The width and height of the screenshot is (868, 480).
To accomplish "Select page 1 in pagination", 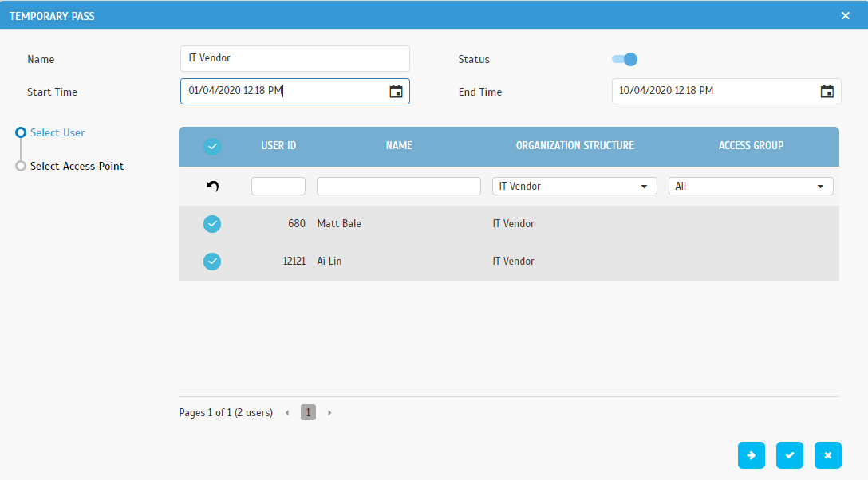I will pyautogui.click(x=308, y=412).
